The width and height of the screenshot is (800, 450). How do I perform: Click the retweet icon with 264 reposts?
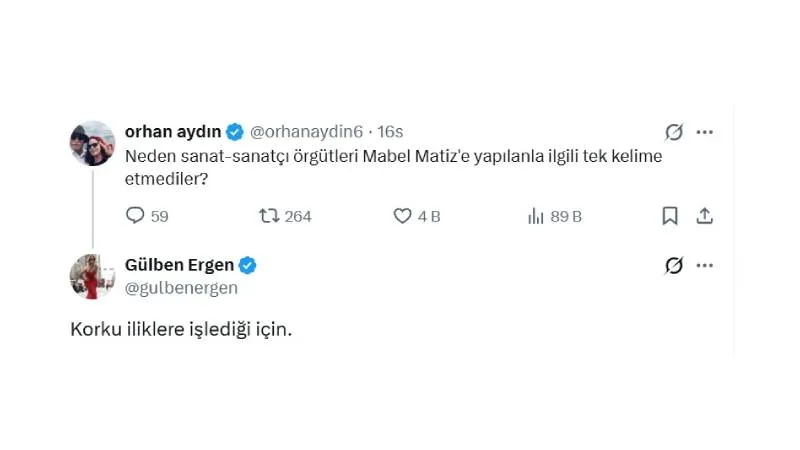pos(269,215)
